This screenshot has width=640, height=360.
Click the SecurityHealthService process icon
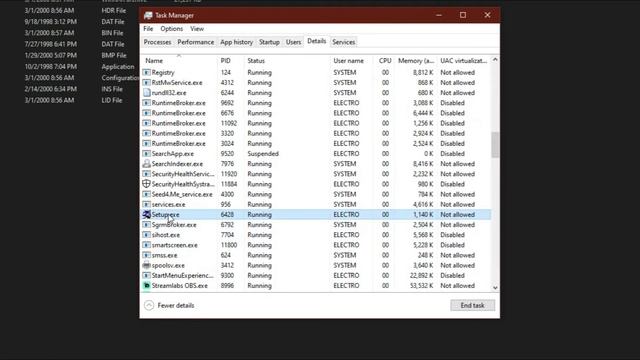146,174
